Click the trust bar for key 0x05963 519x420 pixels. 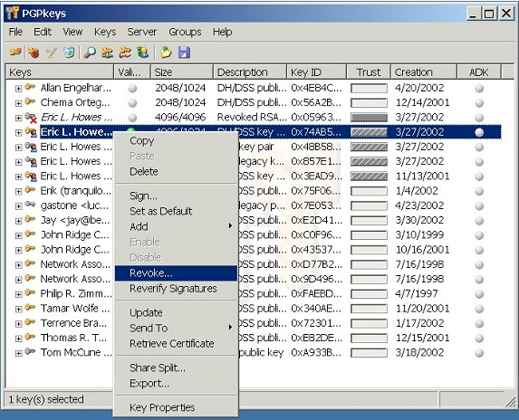point(369,118)
